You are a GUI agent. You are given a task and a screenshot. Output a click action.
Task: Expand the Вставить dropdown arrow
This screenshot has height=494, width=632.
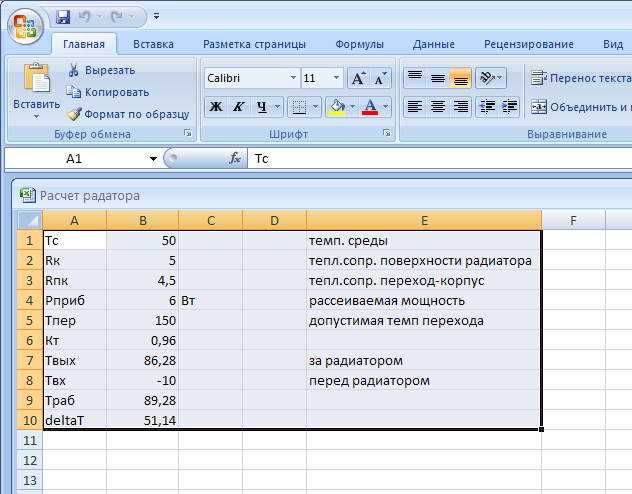click(x=36, y=116)
